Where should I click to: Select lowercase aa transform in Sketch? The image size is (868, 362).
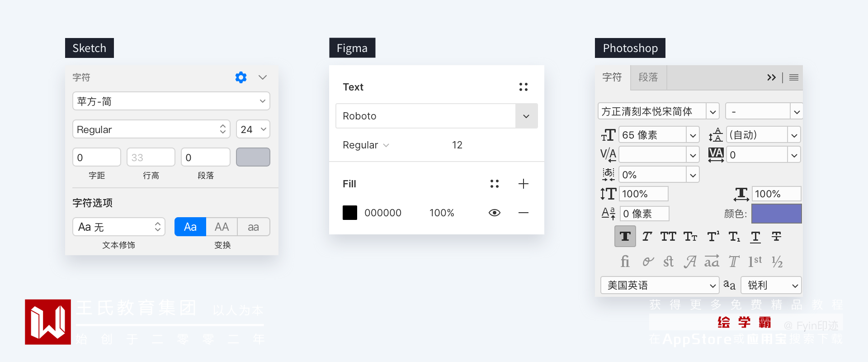[x=253, y=227]
